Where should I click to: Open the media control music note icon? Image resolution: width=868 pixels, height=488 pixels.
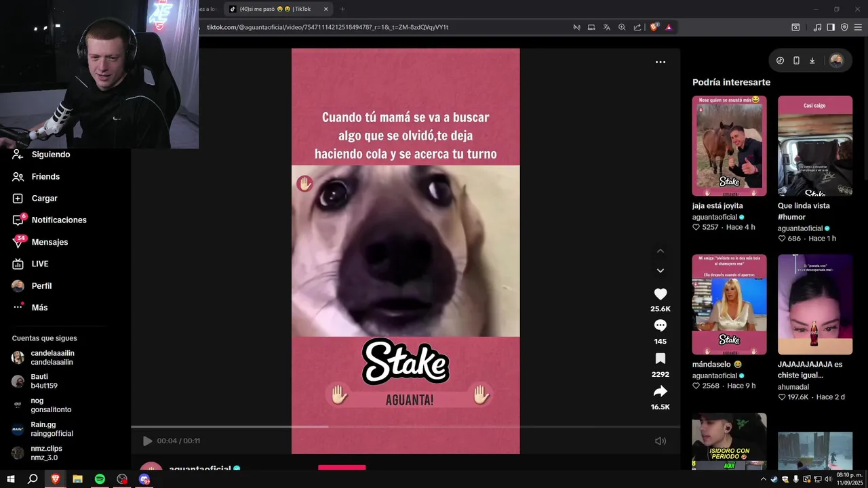817,27
